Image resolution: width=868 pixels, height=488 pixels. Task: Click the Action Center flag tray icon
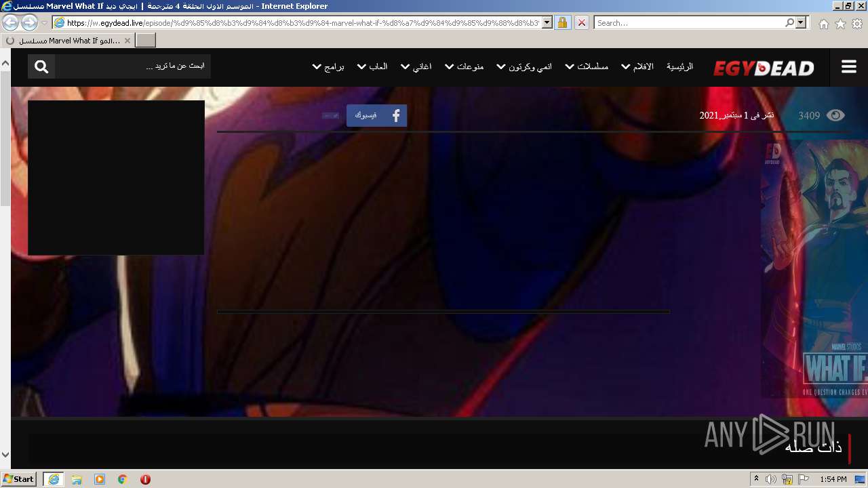(x=804, y=479)
